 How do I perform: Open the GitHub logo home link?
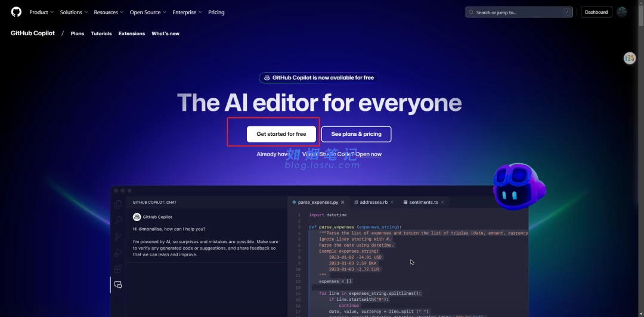pos(16,12)
